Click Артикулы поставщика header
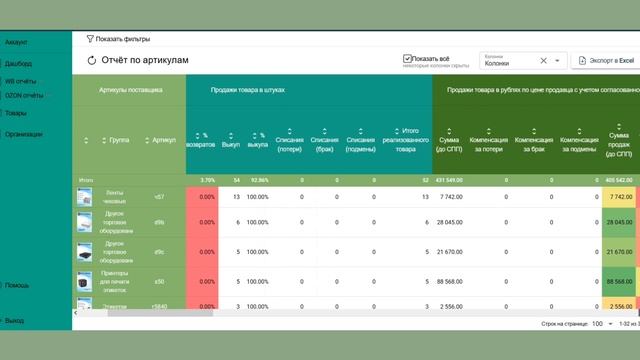The height and width of the screenshot is (360, 640). (131, 90)
